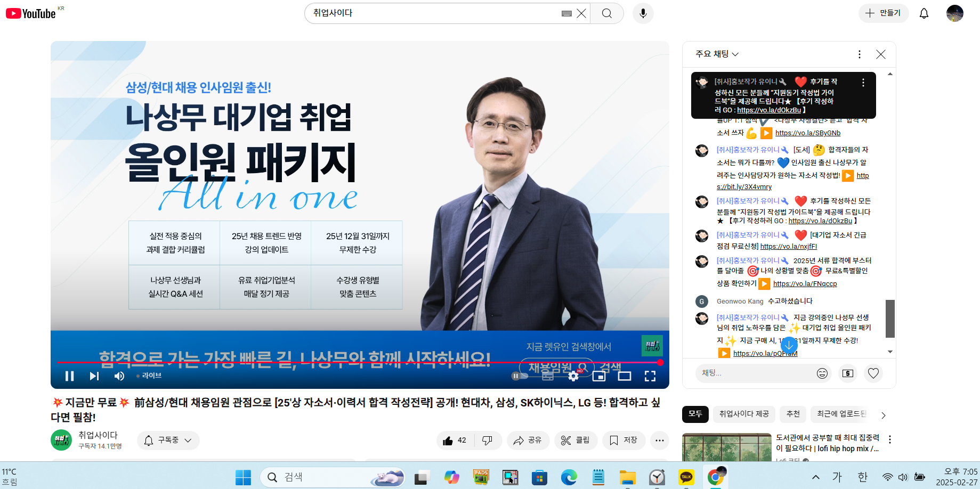980x489 pixels.
Task: Switch to miniplayer mode
Action: [599, 376]
